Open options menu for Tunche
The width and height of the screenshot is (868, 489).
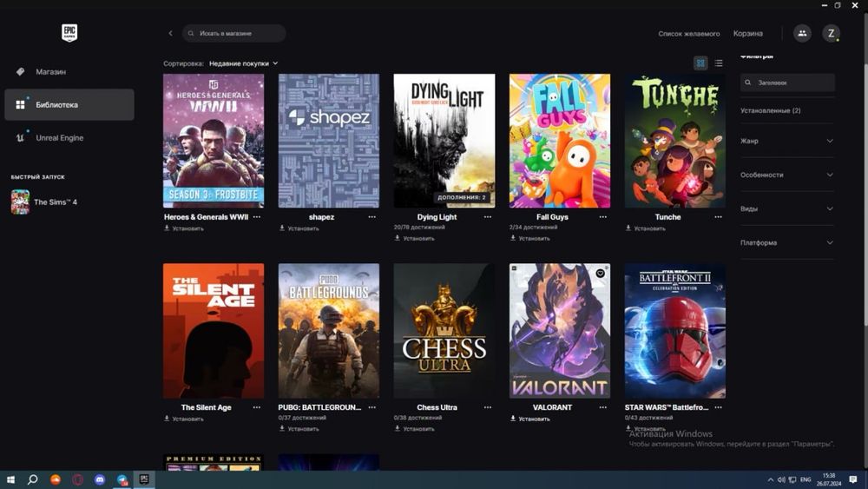[718, 217]
